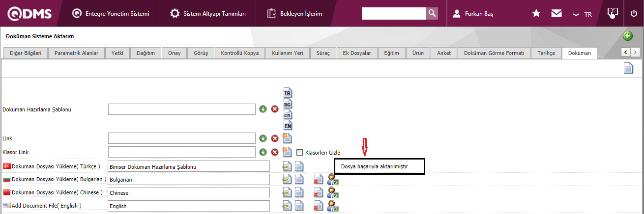Open Bekleyen İşlerim menu
The width and height of the screenshot is (644, 214).
pos(294,13)
